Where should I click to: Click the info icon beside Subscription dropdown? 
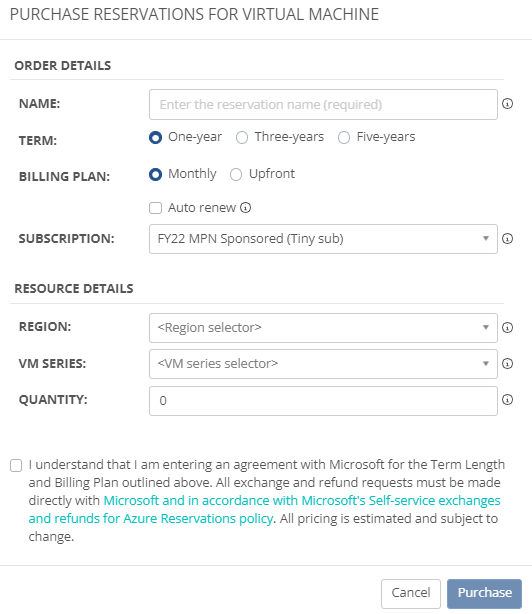[x=507, y=238]
